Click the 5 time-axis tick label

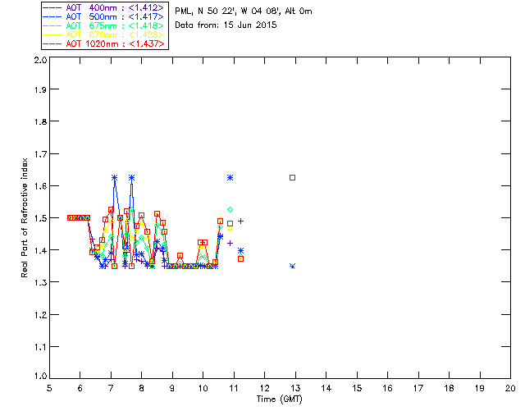(49, 388)
